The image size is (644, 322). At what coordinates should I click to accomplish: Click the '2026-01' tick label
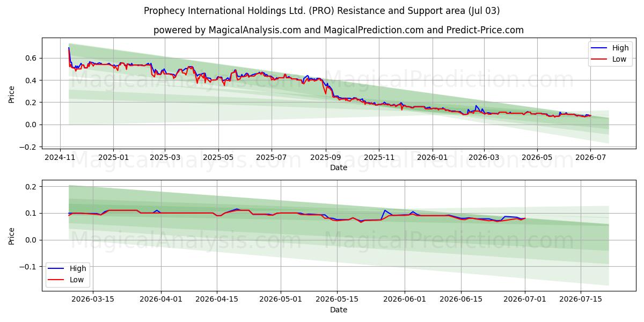pyautogui.click(x=433, y=157)
